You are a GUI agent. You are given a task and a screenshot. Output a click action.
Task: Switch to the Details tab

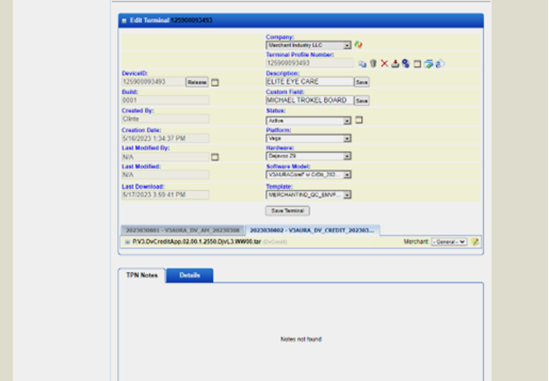coord(189,275)
